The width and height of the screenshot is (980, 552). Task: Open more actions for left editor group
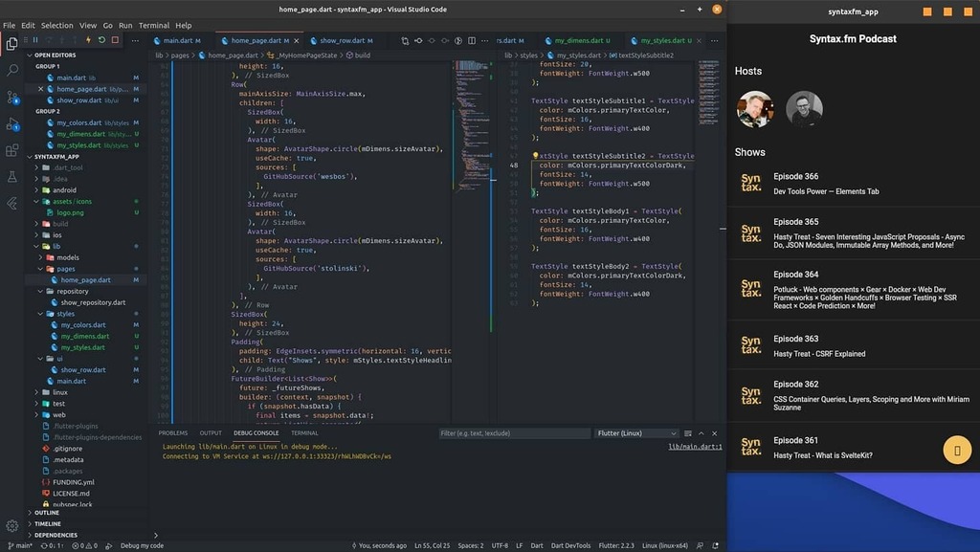(485, 40)
